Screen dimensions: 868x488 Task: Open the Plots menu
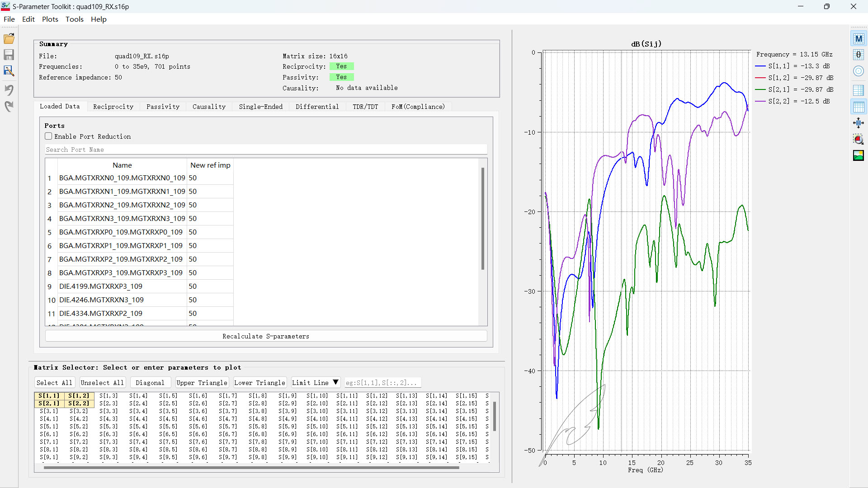click(x=50, y=19)
